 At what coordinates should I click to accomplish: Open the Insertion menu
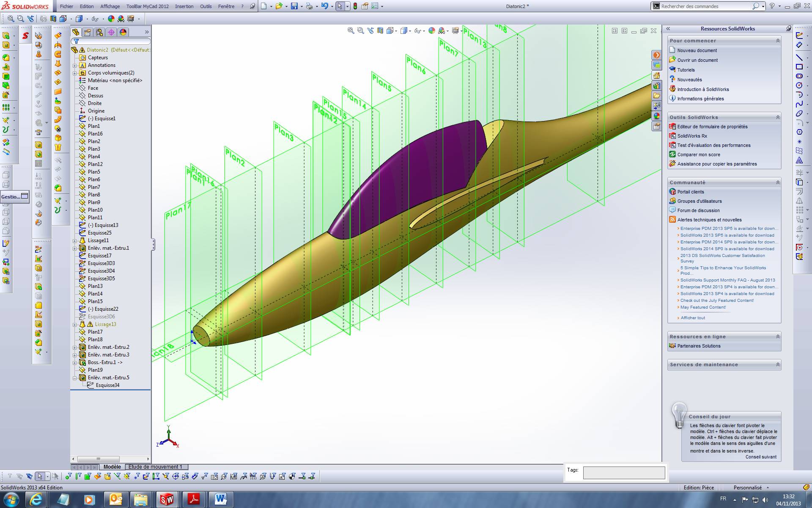[184, 6]
